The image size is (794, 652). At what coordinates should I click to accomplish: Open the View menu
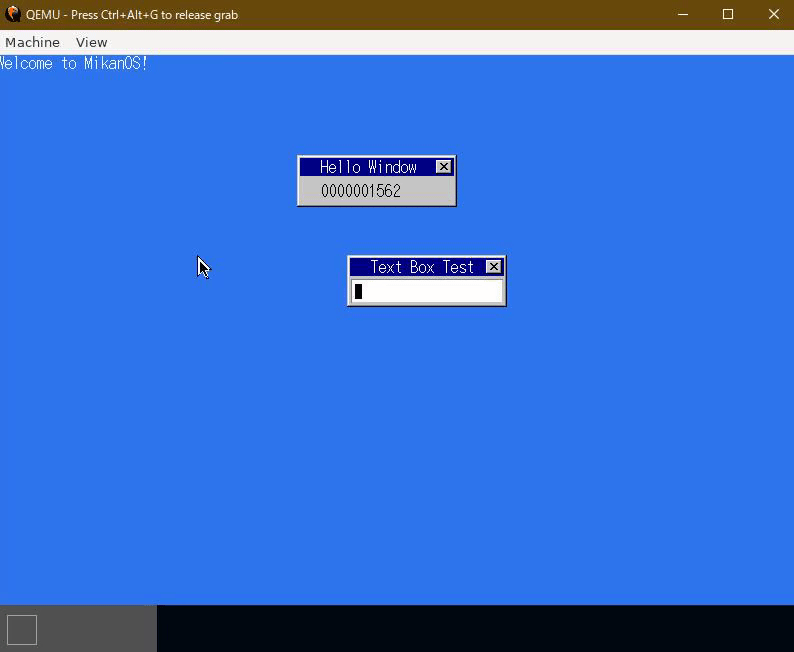[92, 42]
